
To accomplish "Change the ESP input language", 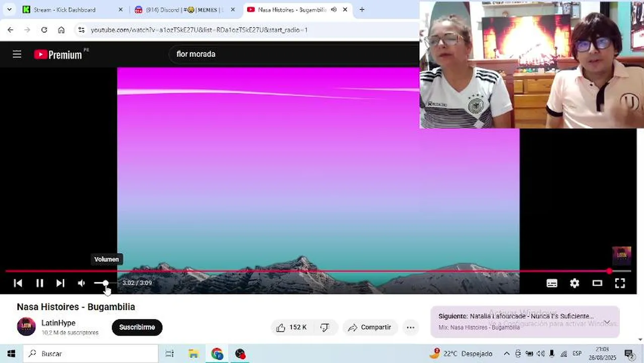I will pyautogui.click(x=577, y=353).
